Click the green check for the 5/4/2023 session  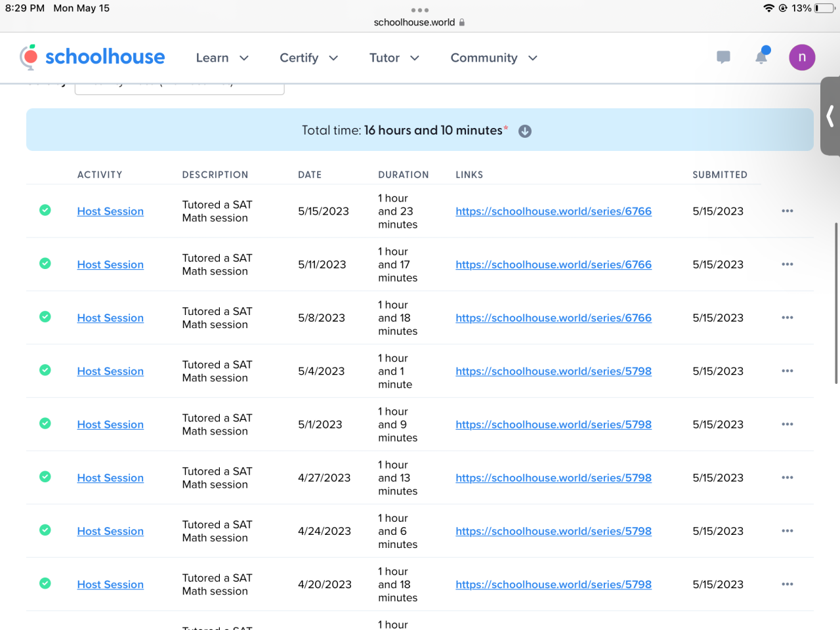45,370
